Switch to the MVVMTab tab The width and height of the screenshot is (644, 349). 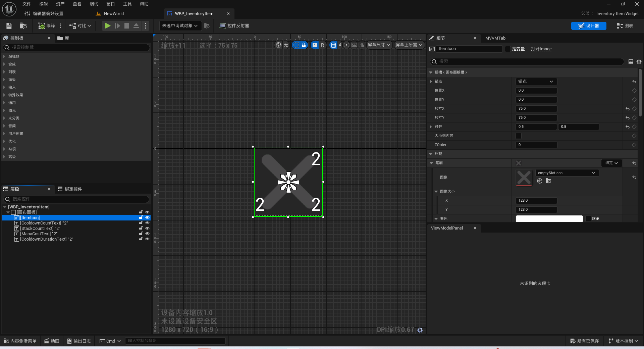495,38
